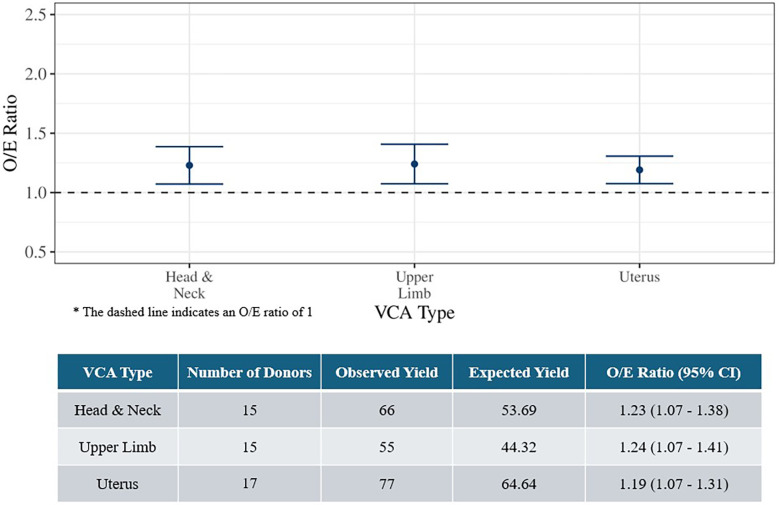Select the Uterus axis label
This screenshot has height=505, width=779.
(639, 277)
